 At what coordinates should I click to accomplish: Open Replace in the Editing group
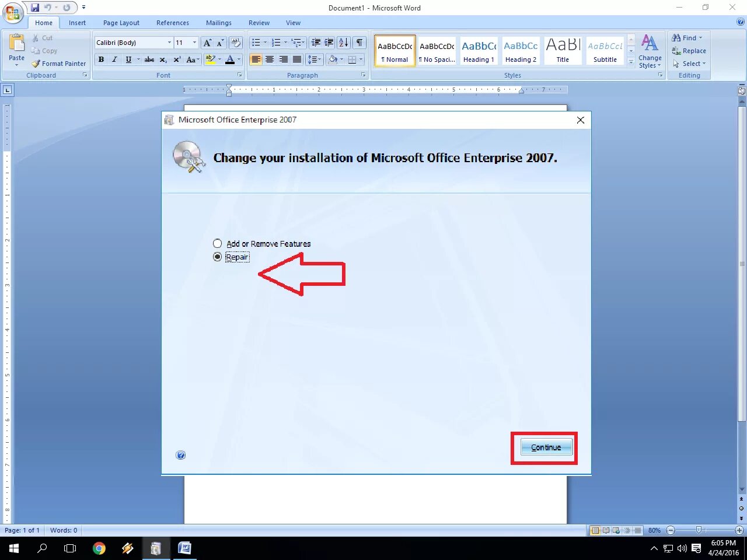(689, 51)
